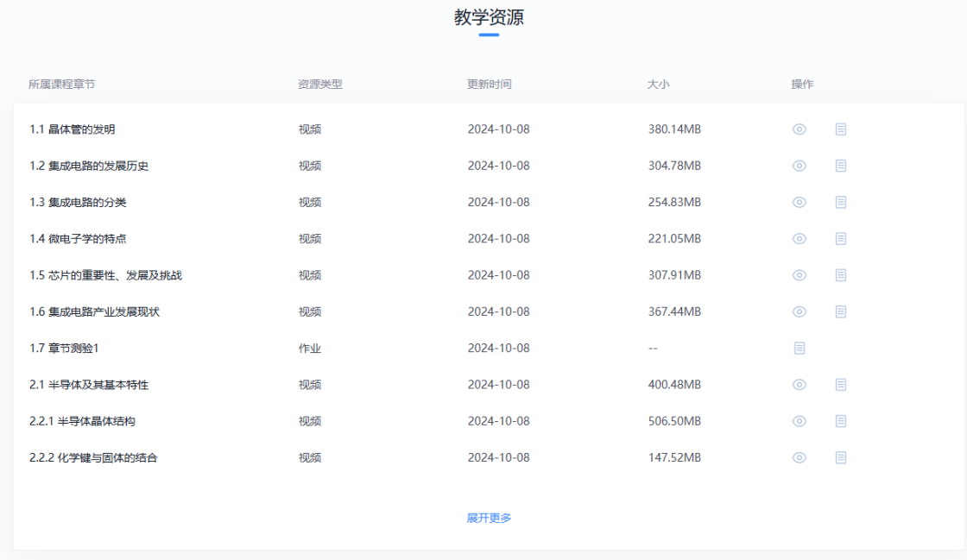Screen dimensions: 967x560
Task: Open document icon for 1.5 芯片的重要性、发展及挑战
Action: (x=841, y=275)
